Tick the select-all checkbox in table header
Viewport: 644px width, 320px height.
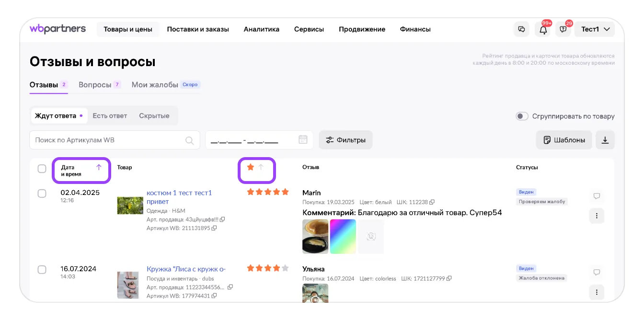[42, 169]
